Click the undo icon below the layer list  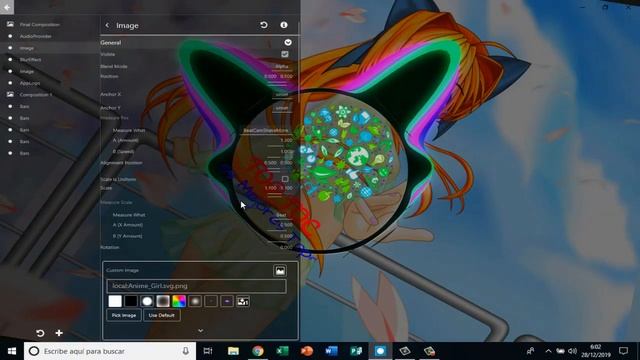click(x=40, y=333)
